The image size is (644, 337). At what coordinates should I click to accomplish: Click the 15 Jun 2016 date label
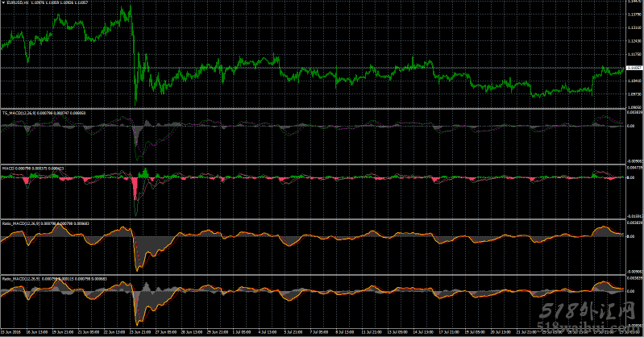10,331
